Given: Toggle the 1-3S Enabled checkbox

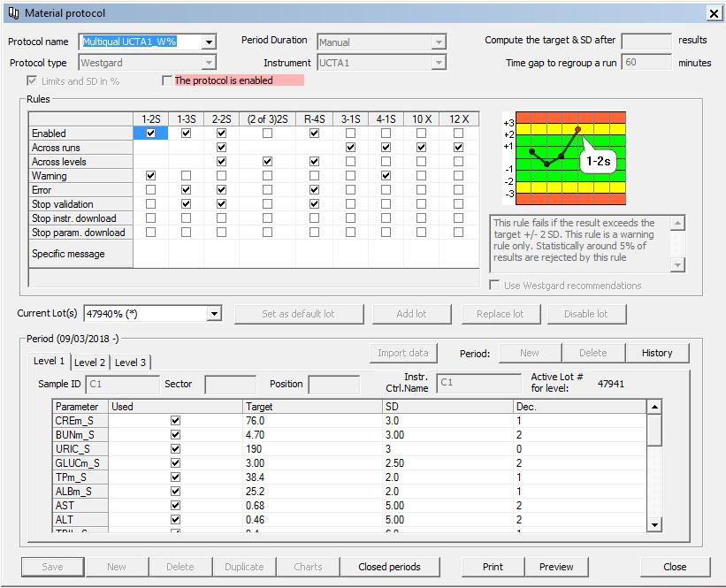Looking at the screenshot, I should [186, 134].
